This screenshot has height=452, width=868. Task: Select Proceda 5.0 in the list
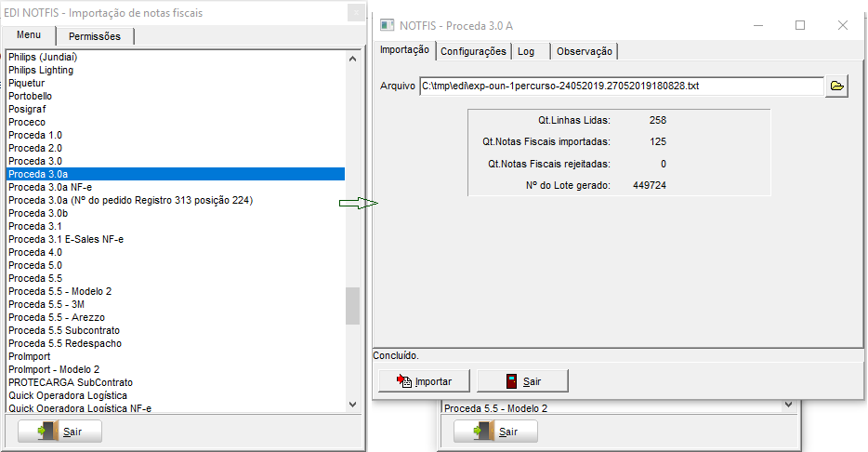point(176,265)
